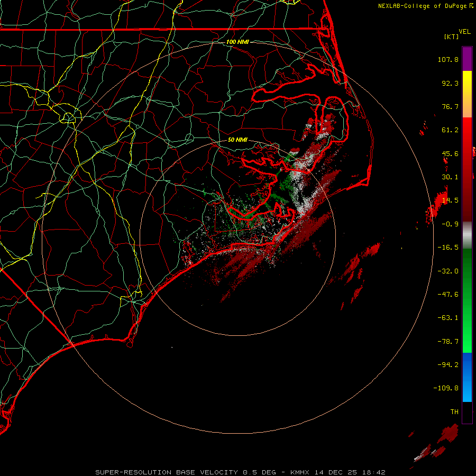Click the -47.6 legend value
476x476 pixels.
point(448,295)
